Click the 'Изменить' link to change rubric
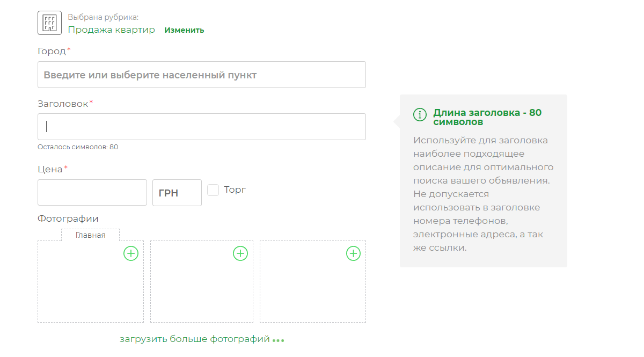The width and height of the screenshot is (644, 357). [184, 30]
